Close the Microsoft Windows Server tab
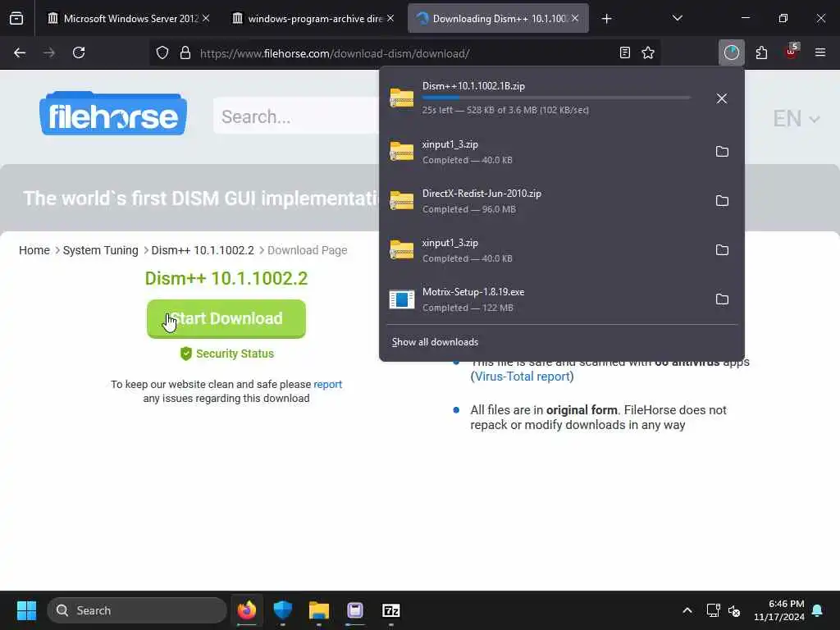The image size is (840, 630). [206, 18]
